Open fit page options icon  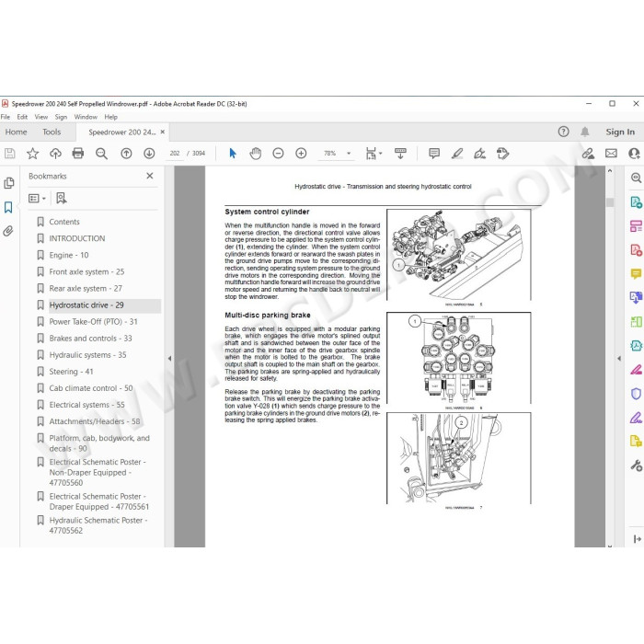pos(373,154)
